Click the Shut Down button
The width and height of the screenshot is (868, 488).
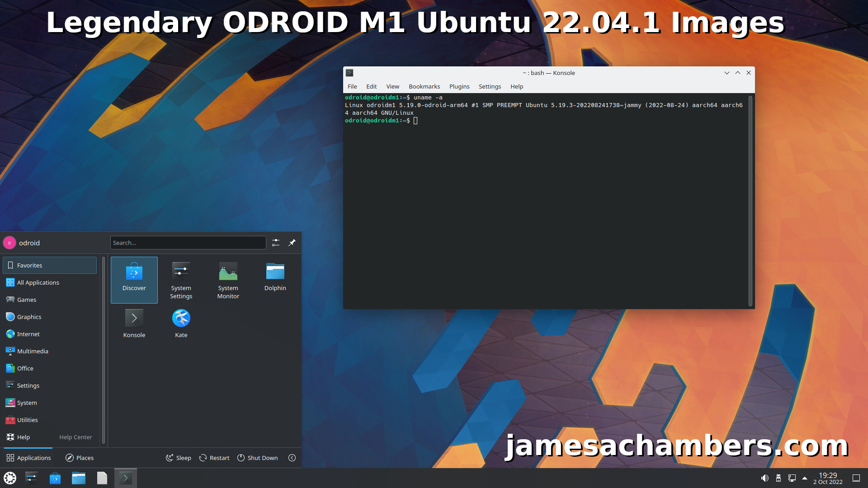[x=258, y=457]
